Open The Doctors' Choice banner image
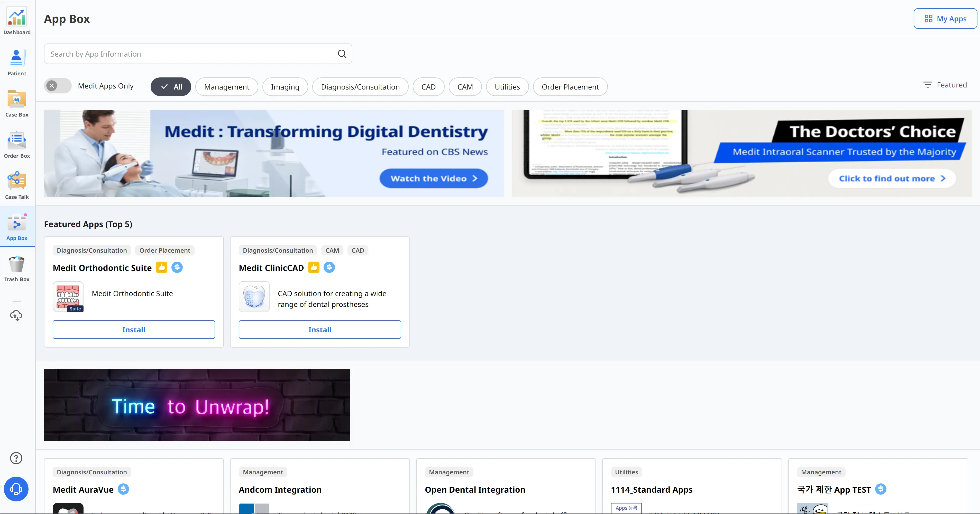980x514 pixels. coord(742,153)
